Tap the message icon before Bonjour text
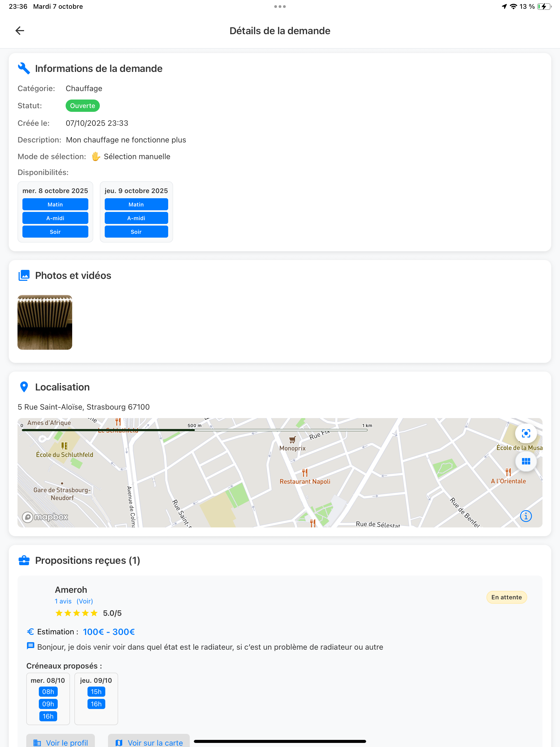This screenshot has width=560, height=747. pos(30,646)
